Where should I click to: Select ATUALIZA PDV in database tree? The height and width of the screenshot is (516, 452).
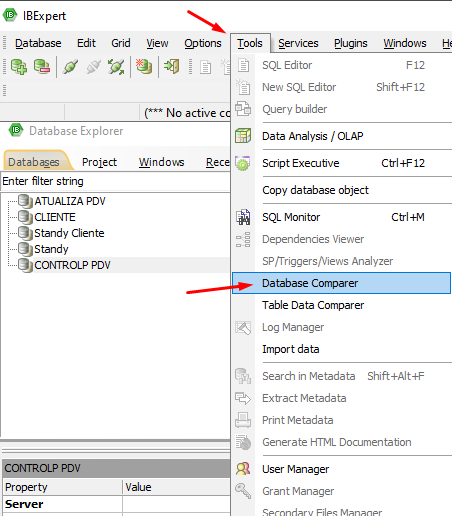pyautogui.click(x=70, y=201)
